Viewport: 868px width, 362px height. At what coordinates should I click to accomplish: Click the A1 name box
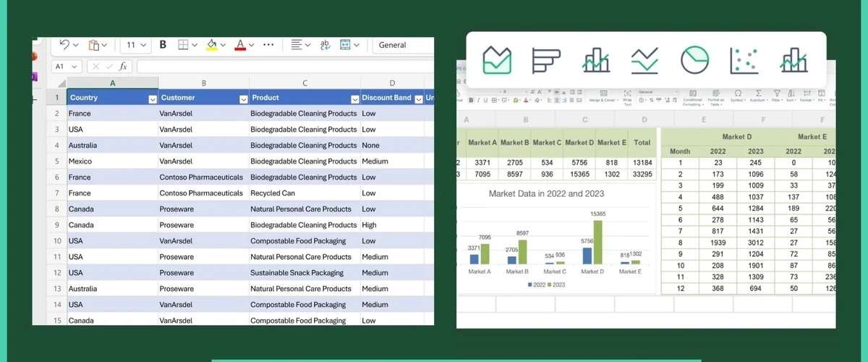(67, 66)
